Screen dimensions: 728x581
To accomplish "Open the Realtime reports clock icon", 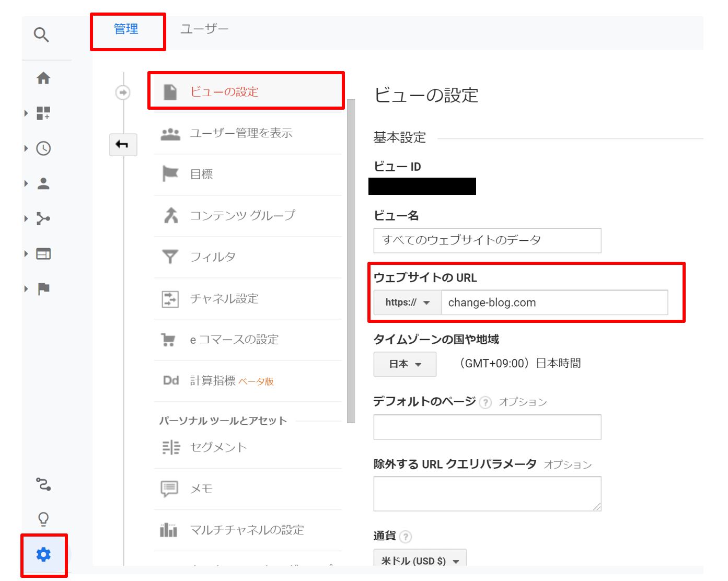I will coord(44,148).
